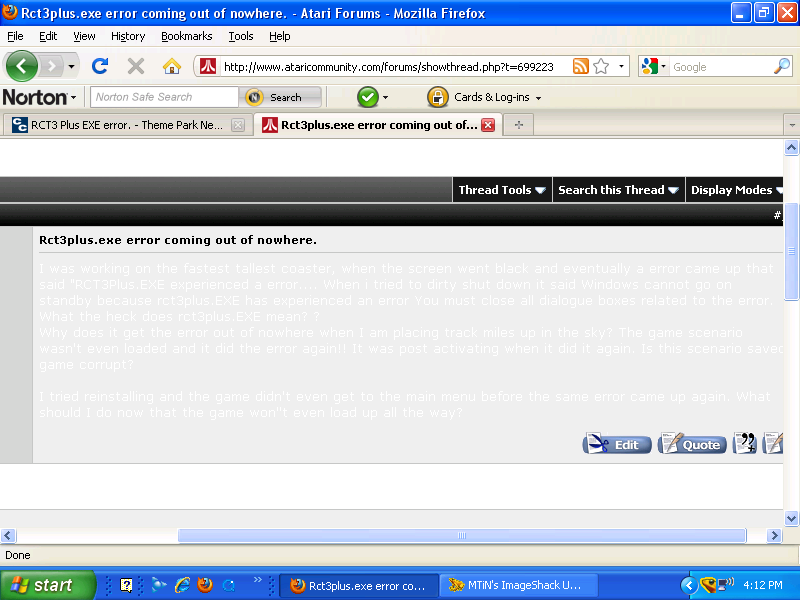Launch the blue messenger icon in Quick Launch
800x600 pixels.
click(x=159, y=585)
